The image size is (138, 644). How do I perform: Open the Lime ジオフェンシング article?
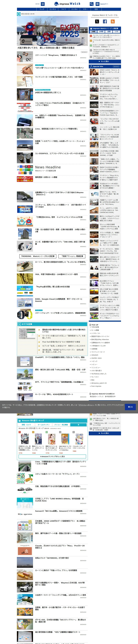[x=56, y=129]
